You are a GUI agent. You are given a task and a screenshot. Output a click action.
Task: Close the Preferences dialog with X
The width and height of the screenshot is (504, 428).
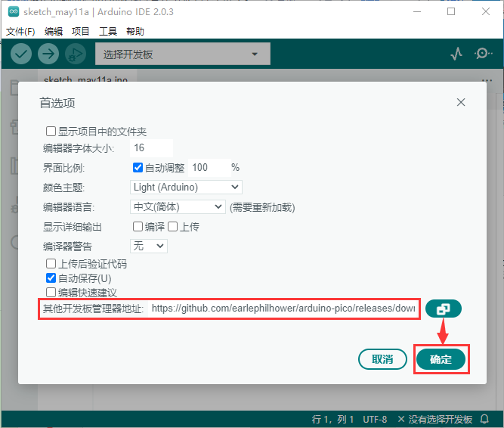461,102
